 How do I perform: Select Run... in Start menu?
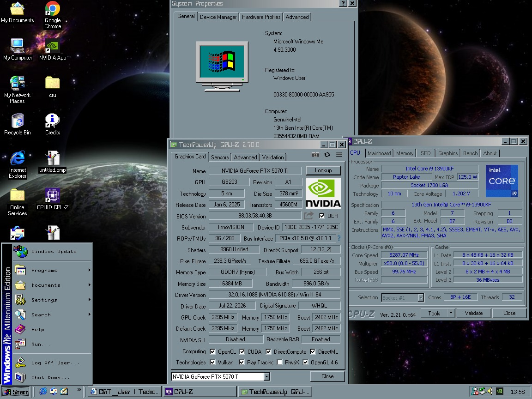click(53, 345)
